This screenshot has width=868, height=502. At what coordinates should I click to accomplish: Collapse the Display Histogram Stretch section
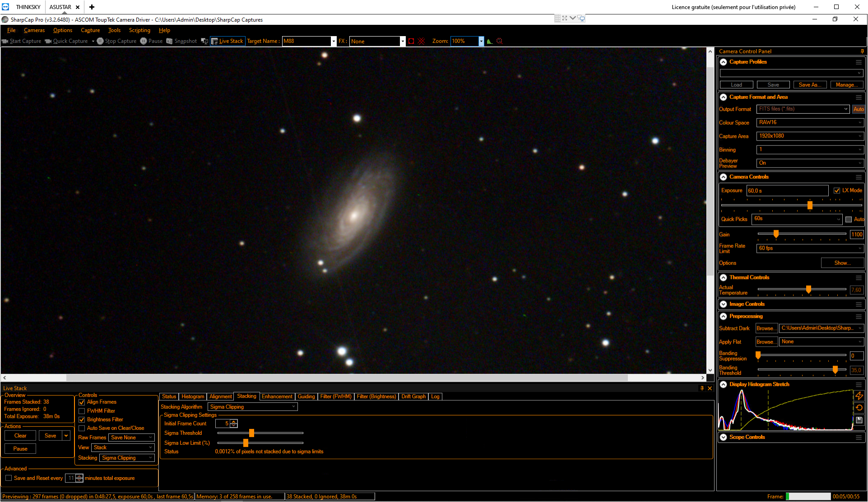[723, 385]
